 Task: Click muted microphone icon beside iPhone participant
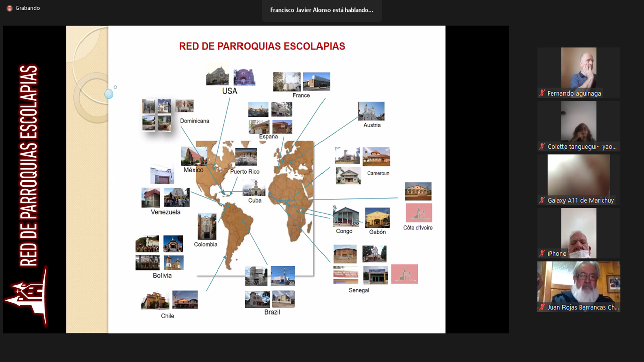coord(542,254)
